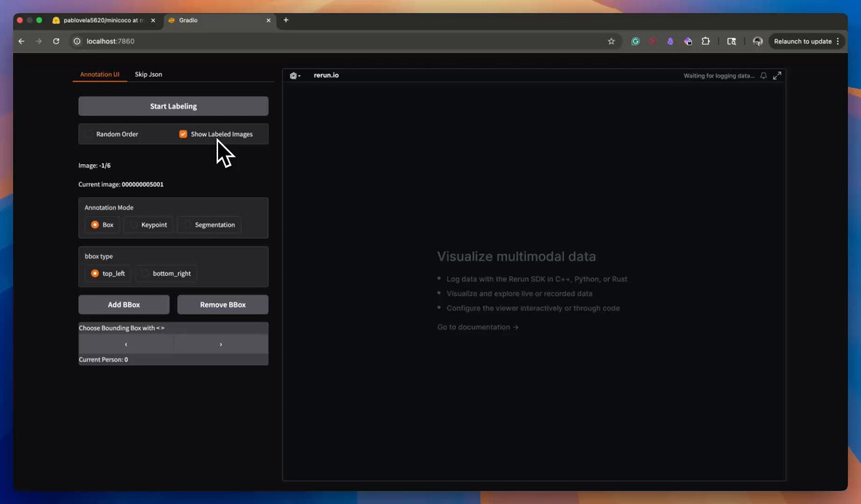Click the 'Current Person: 0' label

(x=103, y=360)
